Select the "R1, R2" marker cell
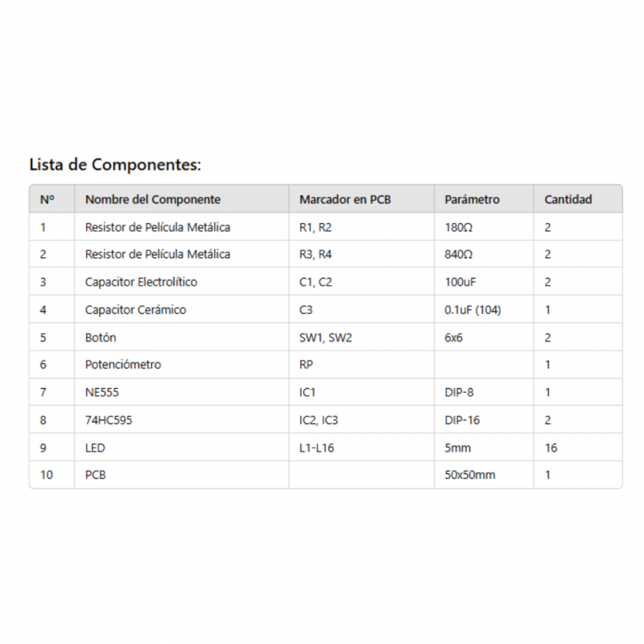Image resolution: width=644 pixels, height=644 pixels. 315,228
